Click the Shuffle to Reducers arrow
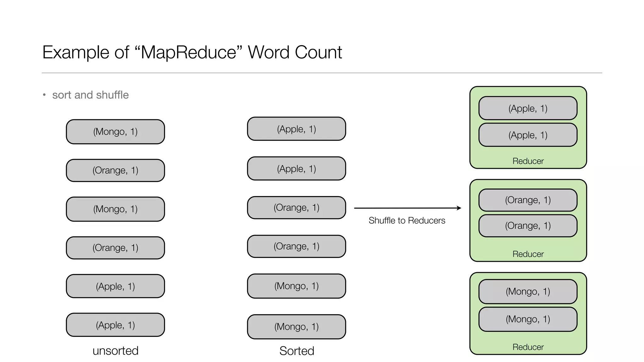 coord(407,208)
